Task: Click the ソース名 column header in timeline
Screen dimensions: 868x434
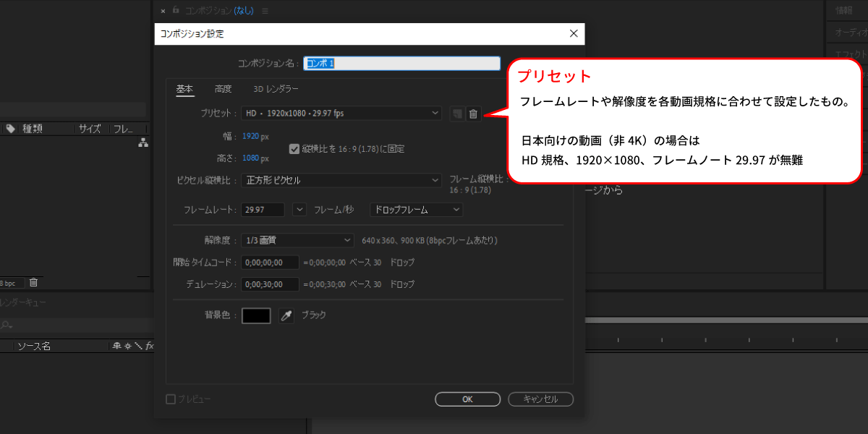Action: tap(34, 346)
